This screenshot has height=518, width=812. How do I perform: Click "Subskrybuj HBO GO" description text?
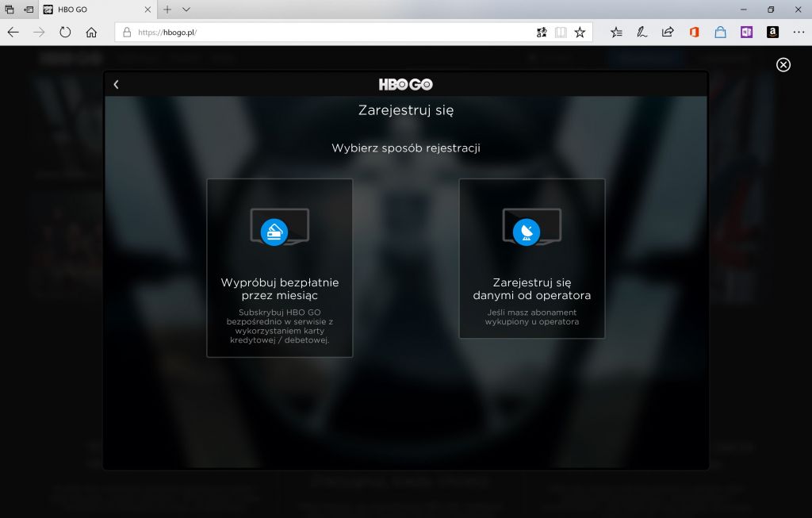point(280,326)
